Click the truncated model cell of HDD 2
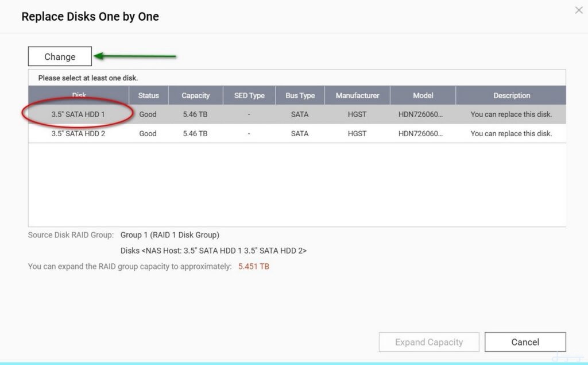Screen dimensions: 588x365 (x=420, y=133)
